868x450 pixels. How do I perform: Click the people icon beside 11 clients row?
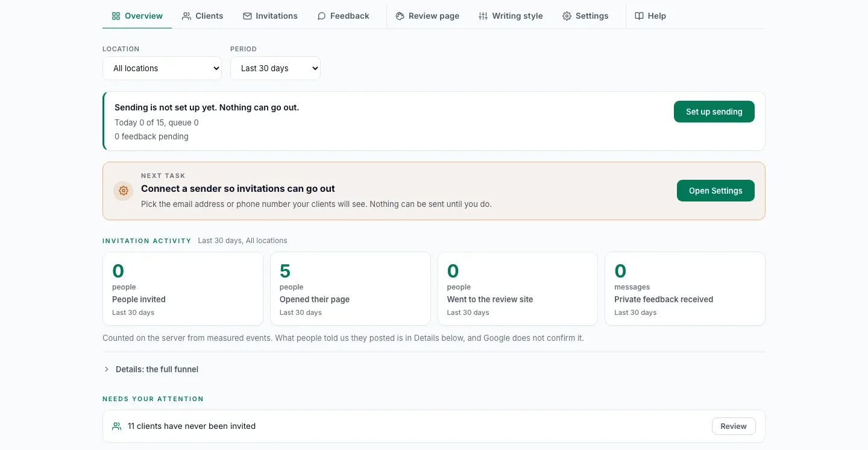(x=117, y=426)
